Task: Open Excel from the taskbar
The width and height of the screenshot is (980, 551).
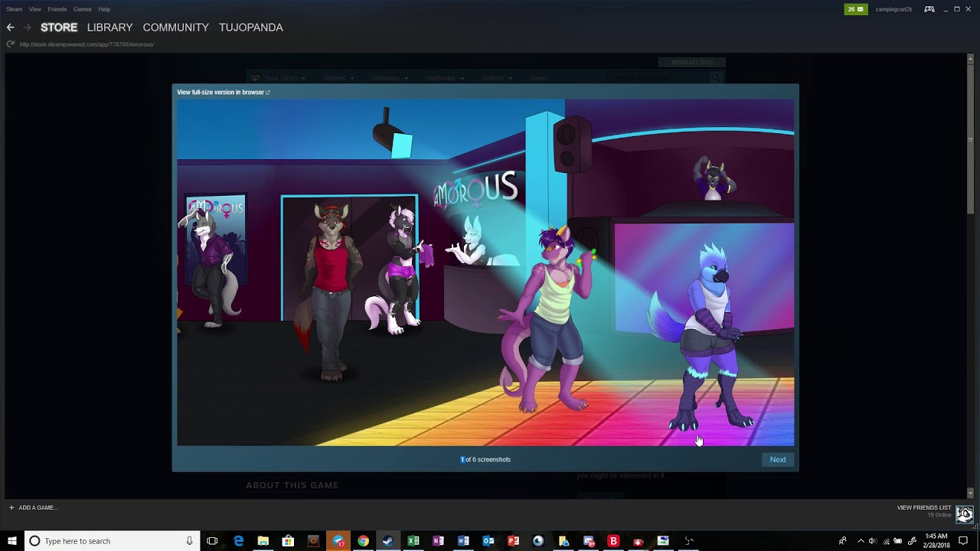Action: click(413, 541)
